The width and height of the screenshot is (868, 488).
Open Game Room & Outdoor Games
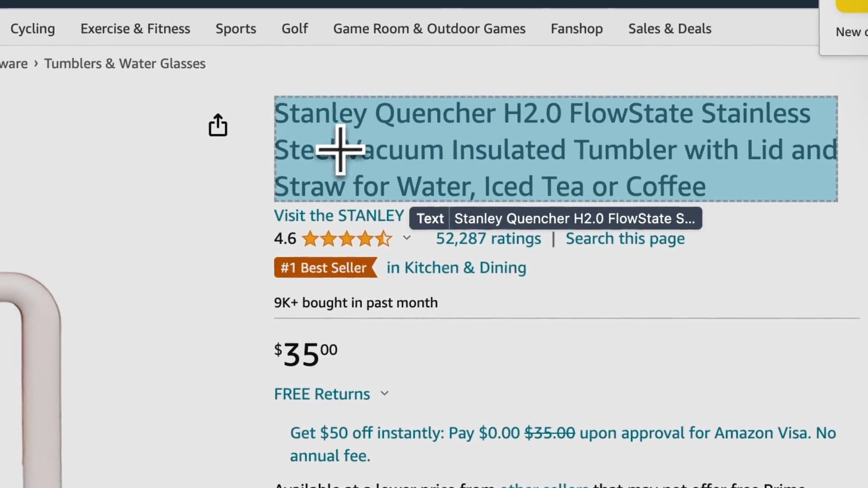point(429,28)
